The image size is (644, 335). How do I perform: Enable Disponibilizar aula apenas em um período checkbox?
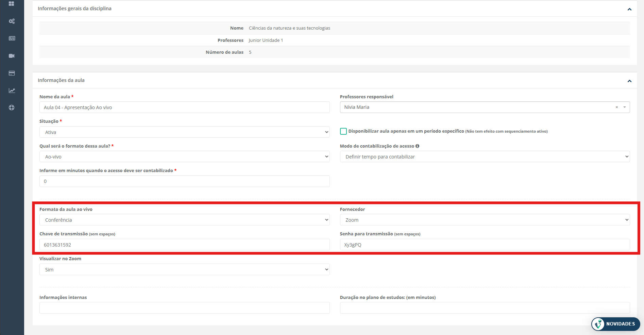click(343, 131)
